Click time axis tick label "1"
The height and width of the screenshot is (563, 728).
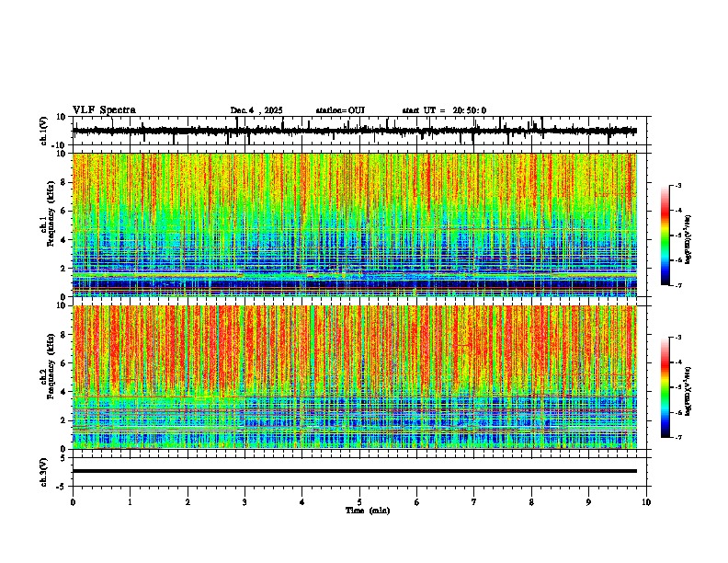pyautogui.click(x=130, y=502)
